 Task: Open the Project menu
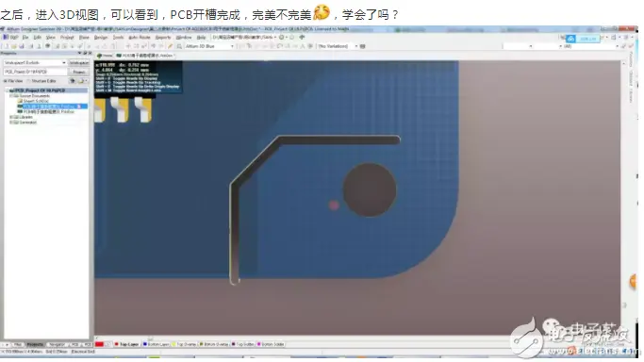(67, 38)
